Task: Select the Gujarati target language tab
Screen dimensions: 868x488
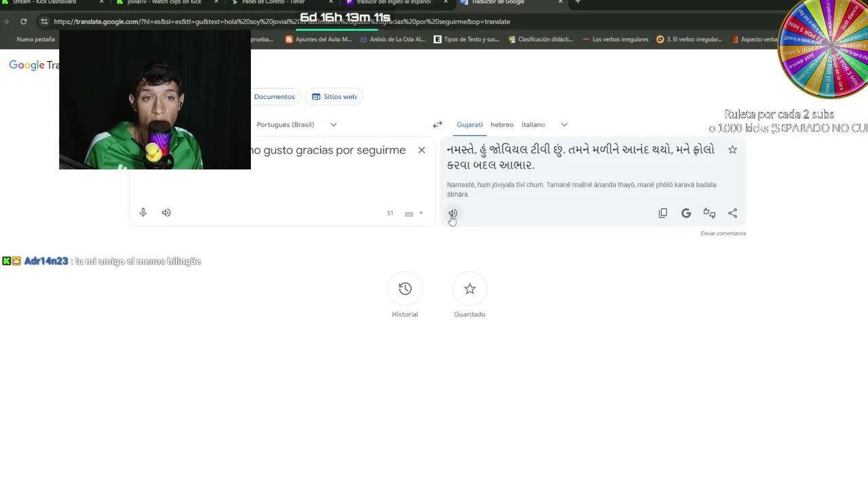Action: coord(469,125)
